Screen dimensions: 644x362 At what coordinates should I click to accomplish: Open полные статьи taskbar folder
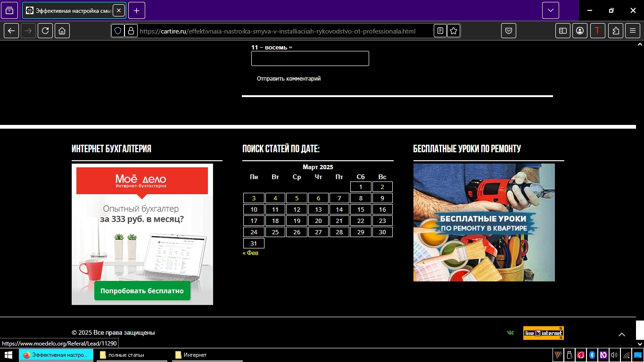click(132, 355)
